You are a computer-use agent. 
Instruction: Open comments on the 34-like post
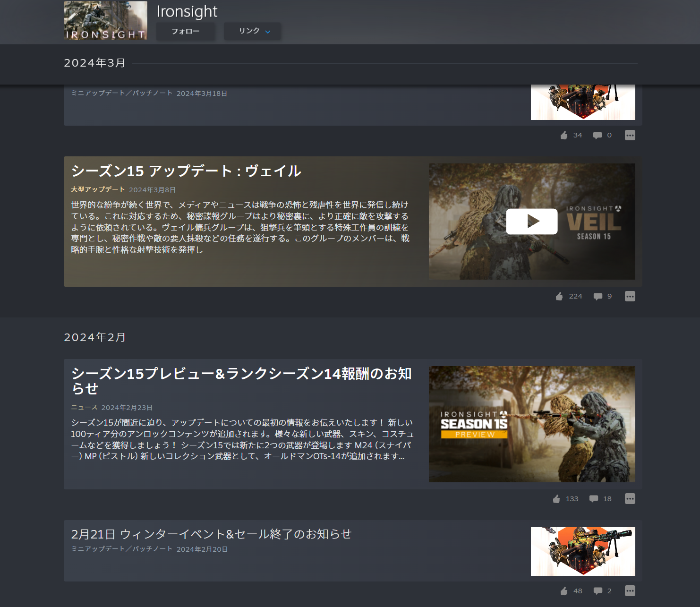[598, 135]
